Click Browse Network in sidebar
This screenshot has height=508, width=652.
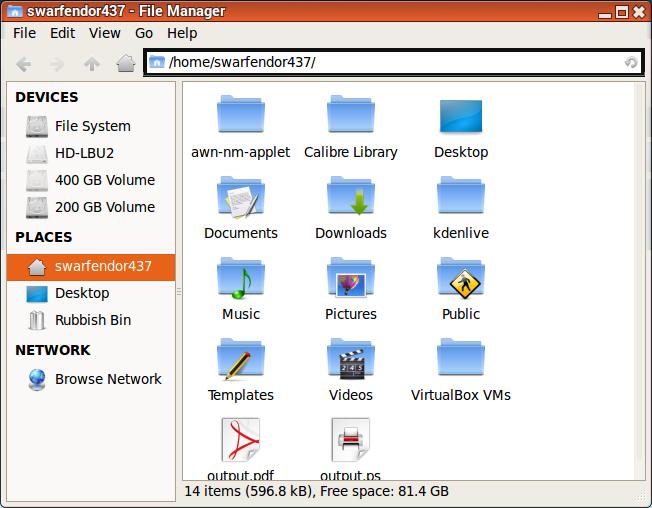(x=107, y=379)
